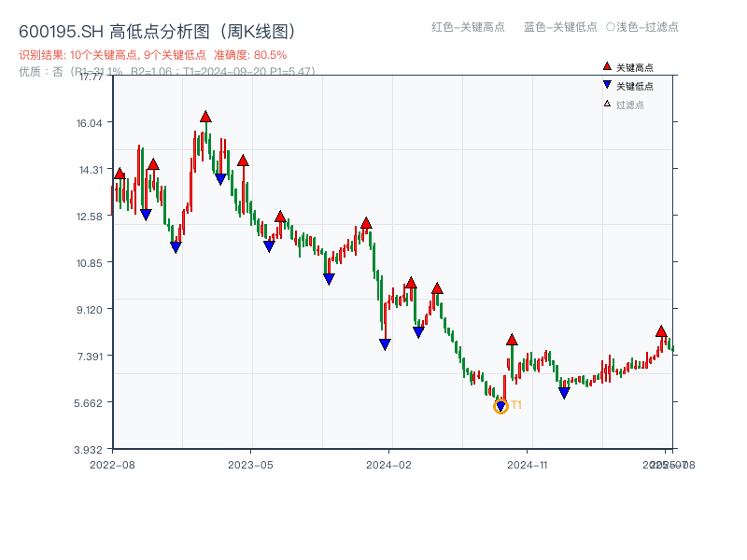Click the blue triangle marker below the 2024-11 low
The height and width of the screenshot is (560, 747).
pyautogui.click(x=564, y=392)
